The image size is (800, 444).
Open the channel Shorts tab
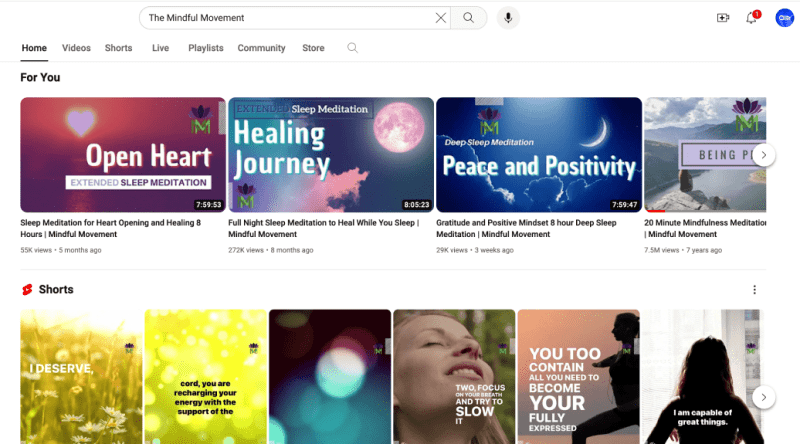point(118,48)
